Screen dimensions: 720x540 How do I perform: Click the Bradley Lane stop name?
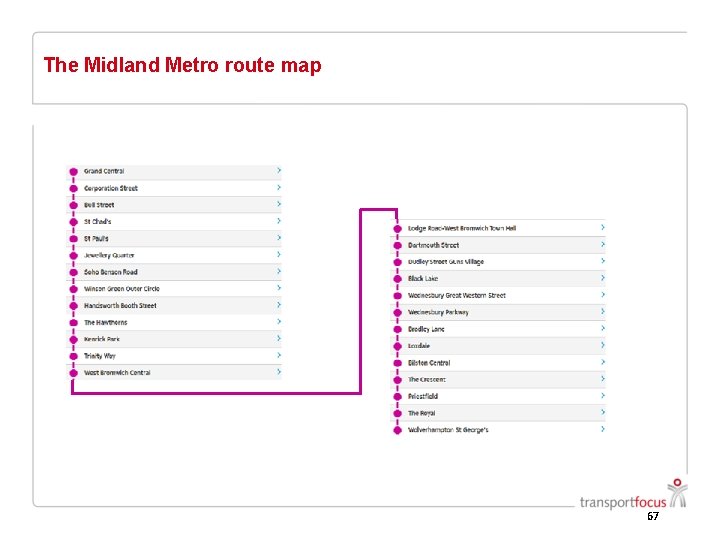pos(426,329)
